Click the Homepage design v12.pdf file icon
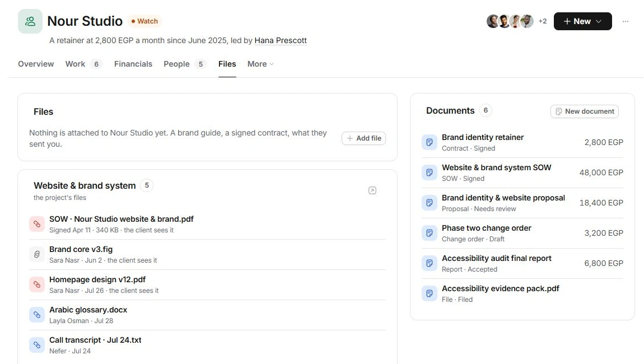This screenshot has width=644, height=364. tap(37, 284)
